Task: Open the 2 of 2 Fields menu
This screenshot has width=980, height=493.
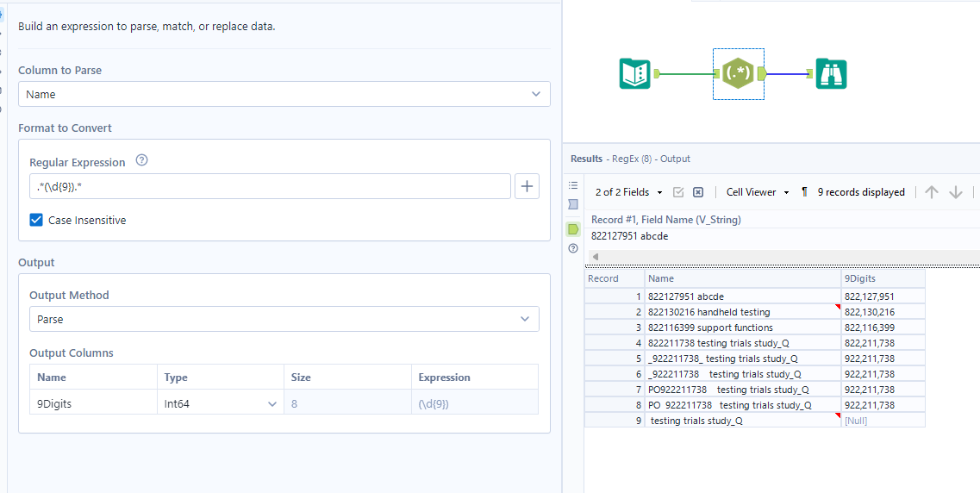Action: coord(629,192)
